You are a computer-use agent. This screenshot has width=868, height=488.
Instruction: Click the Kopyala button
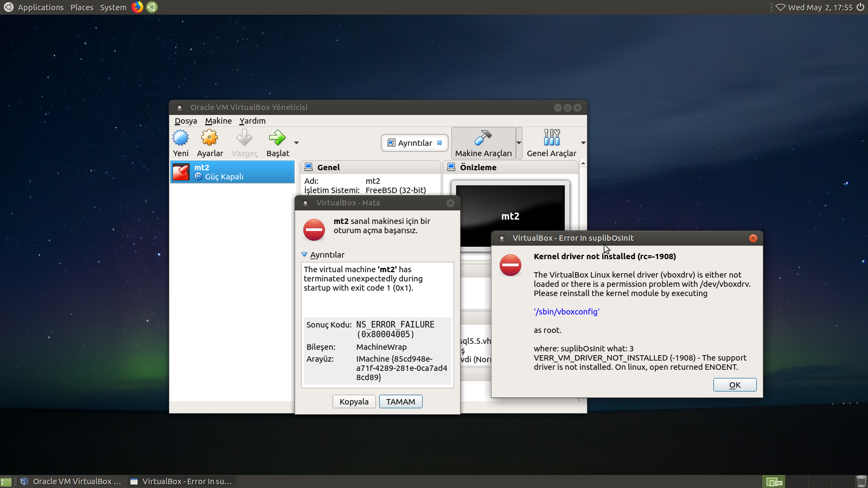coord(354,402)
